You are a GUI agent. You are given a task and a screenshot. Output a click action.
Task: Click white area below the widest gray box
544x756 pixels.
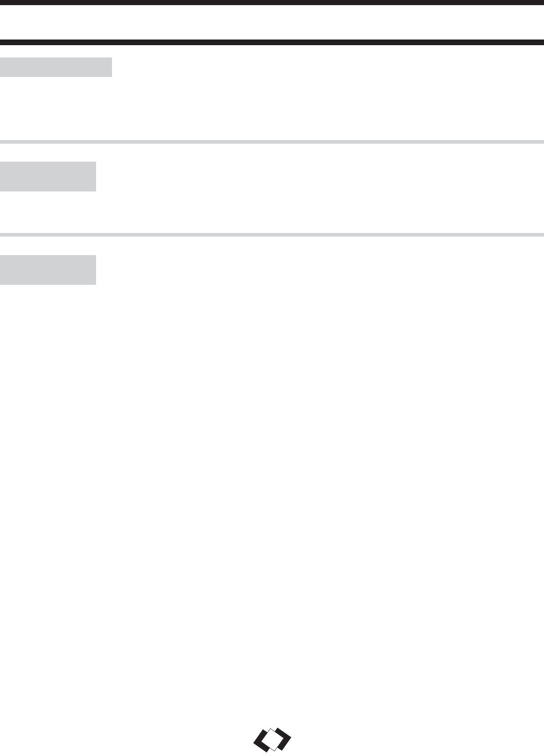pyautogui.click(x=55, y=108)
